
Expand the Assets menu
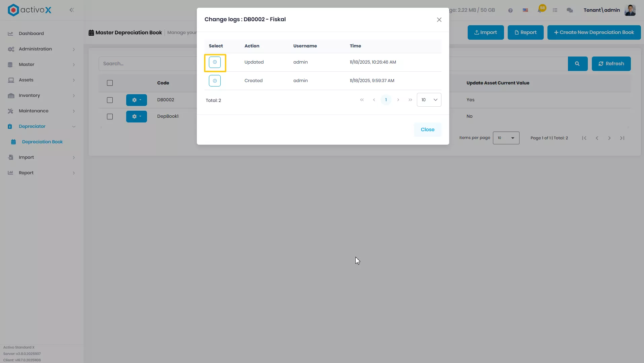(x=42, y=80)
